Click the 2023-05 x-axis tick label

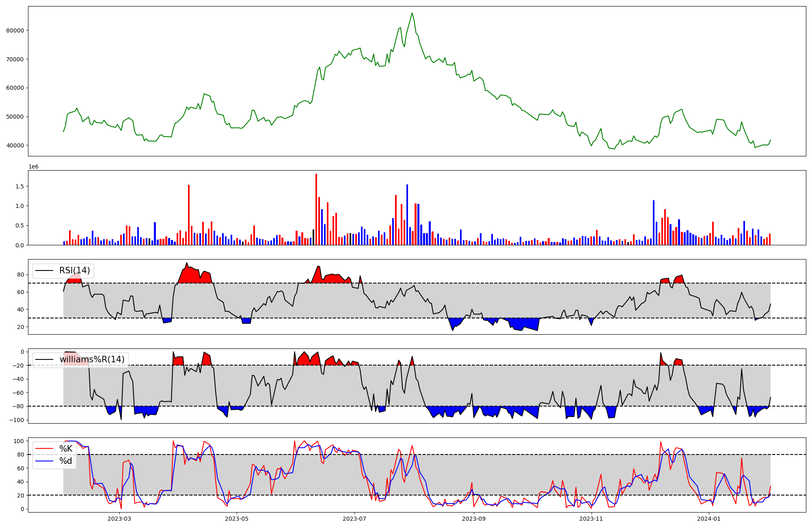point(236,519)
